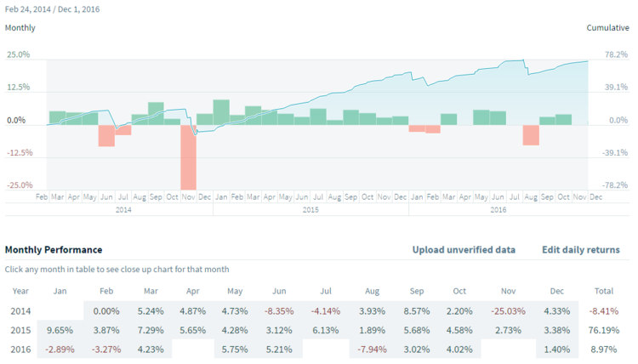638x364 pixels.
Task: Click January 2016 -2.89% cell
Action: tap(60, 349)
